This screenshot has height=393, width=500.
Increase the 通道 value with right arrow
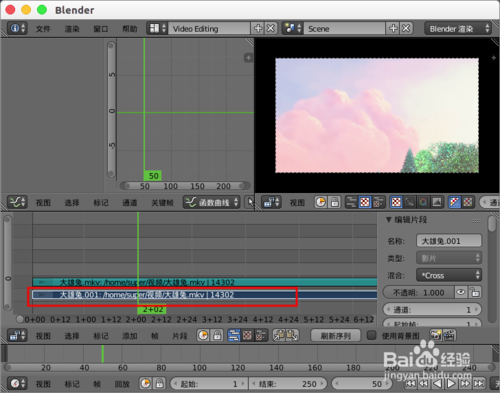477,310
